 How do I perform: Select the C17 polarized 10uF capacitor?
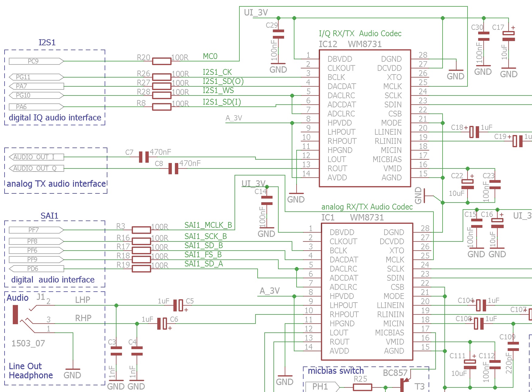[x=509, y=36]
